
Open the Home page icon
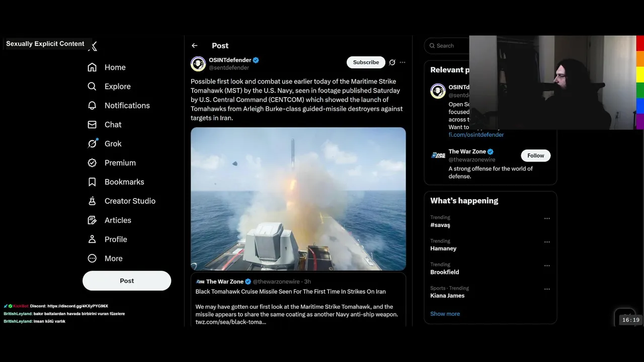click(92, 67)
